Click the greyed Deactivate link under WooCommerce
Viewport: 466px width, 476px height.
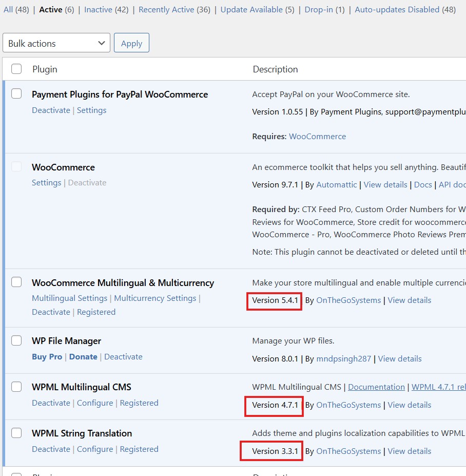pyautogui.click(x=87, y=183)
